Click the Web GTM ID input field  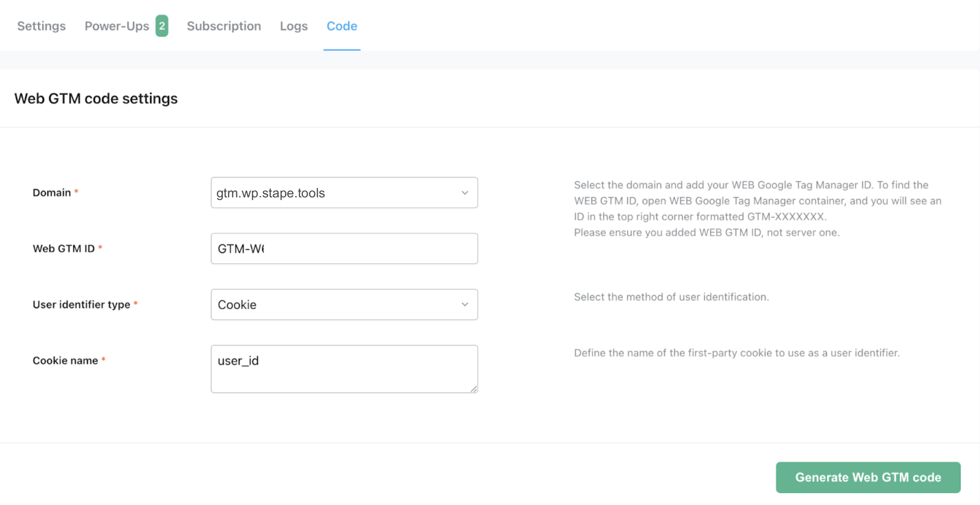(x=344, y=248)
